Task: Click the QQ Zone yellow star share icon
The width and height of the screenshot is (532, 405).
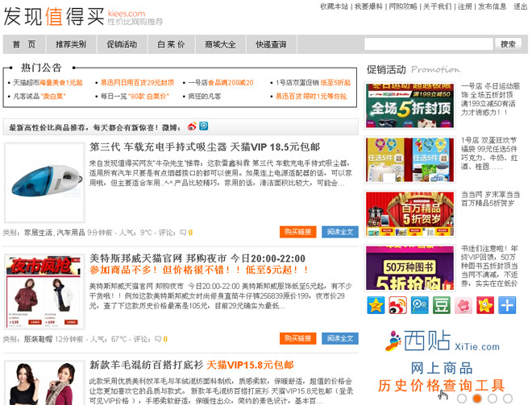Action: [x=376, y=305]
